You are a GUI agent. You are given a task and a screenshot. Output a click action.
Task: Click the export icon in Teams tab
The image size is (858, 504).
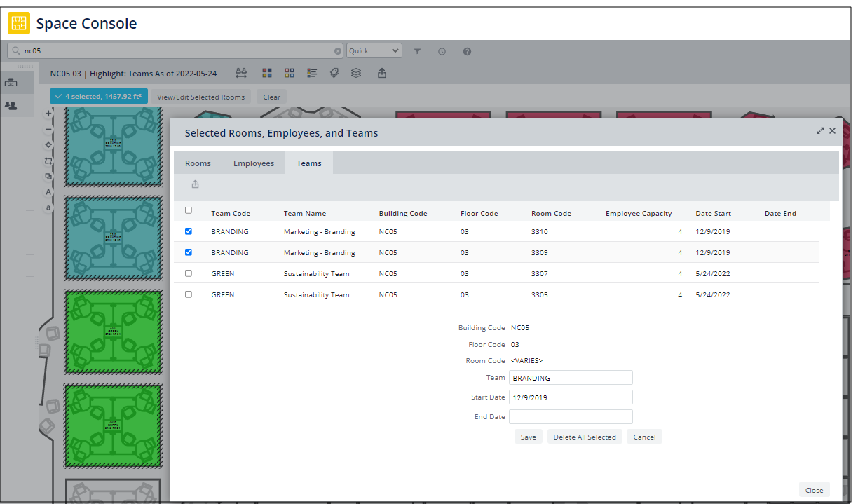click(x=195, y=184)
